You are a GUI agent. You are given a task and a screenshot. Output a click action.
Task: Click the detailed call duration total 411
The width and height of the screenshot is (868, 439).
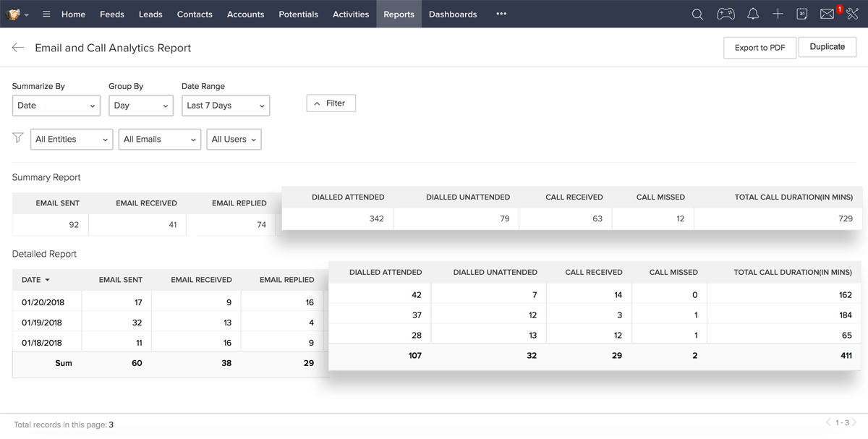(x=845, y=356)
